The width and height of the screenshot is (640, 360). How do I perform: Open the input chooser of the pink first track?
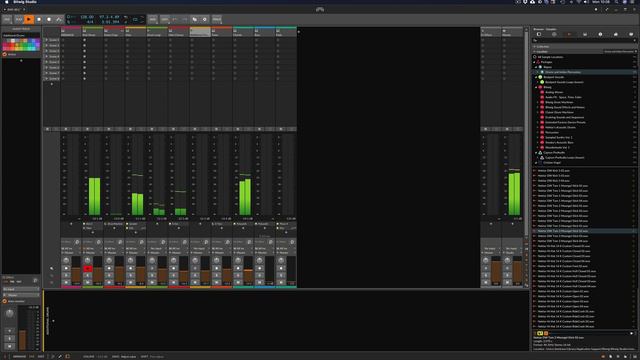71,249
